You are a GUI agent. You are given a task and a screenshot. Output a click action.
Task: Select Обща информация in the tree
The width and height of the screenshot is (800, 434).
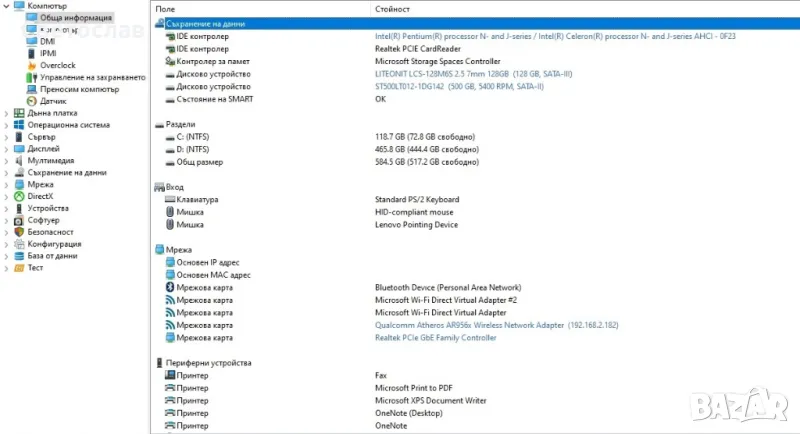[x=76, y=18]
